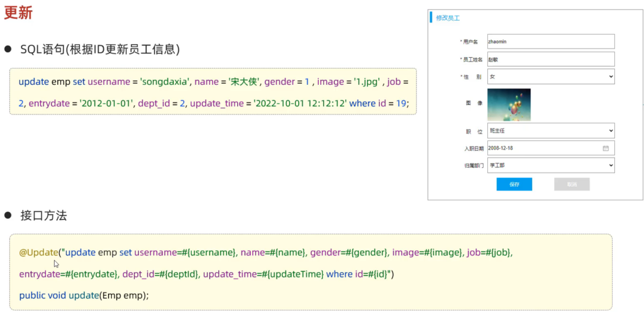Click the blue 保存 save button
The width and height of the screenshot is (644, 312).
pyautogui.click(x=514, y=184)
